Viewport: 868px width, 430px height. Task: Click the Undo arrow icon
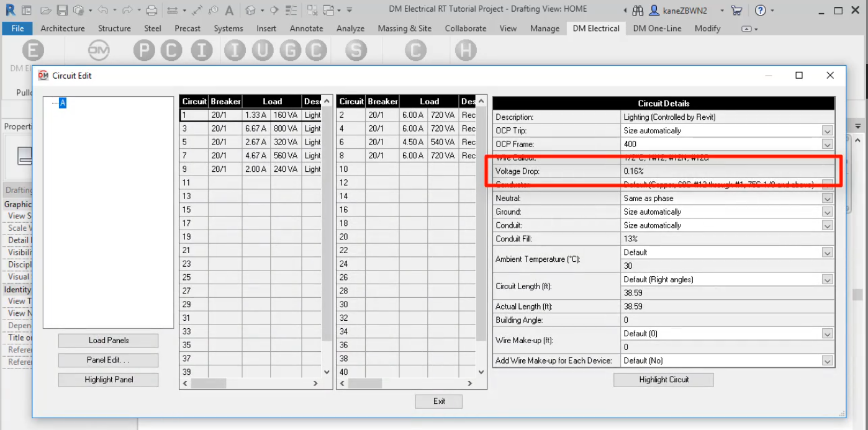tap(102, 11)
